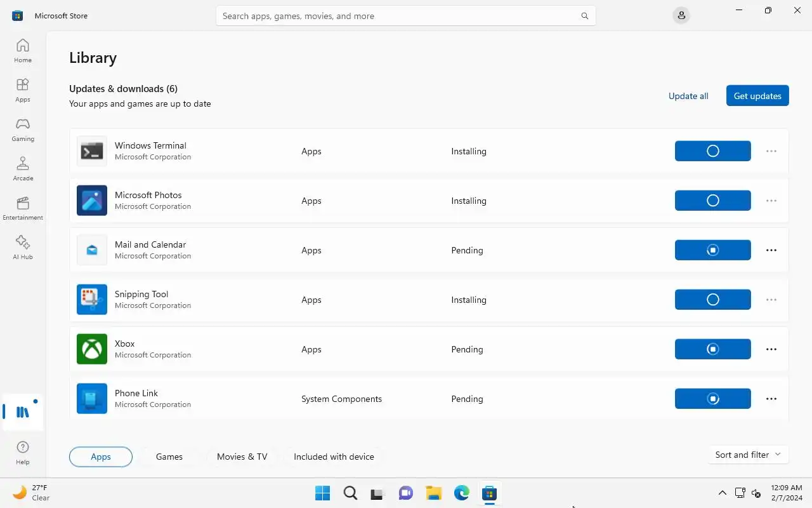The image size is (812, 508).
Task: Select the Games filter tab
Action: [169, 457]
